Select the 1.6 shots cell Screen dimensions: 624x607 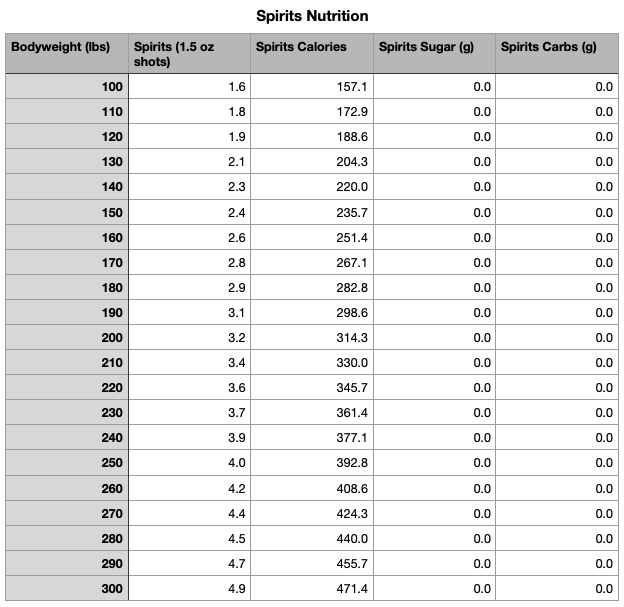click(189, 87)
